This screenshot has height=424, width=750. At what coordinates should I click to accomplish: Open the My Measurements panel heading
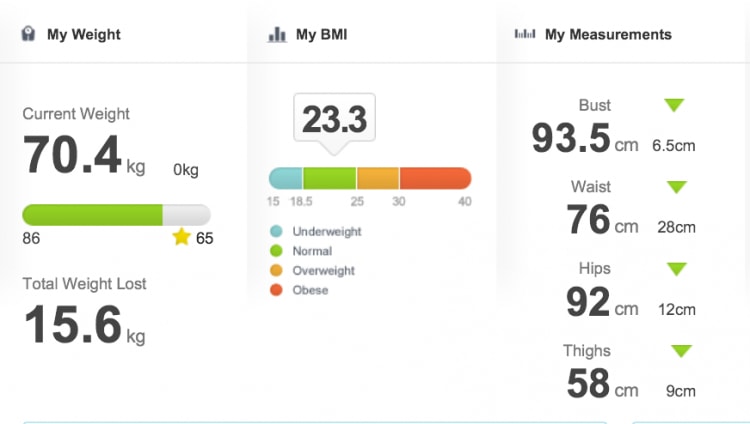click(x=608, y=34)
